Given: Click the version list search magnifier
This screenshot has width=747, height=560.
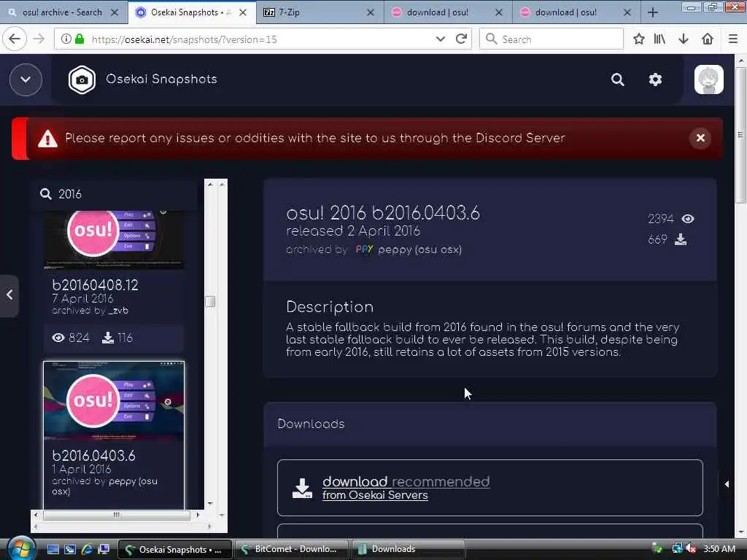Looking at the screenshot, I should tap(46, 194).
